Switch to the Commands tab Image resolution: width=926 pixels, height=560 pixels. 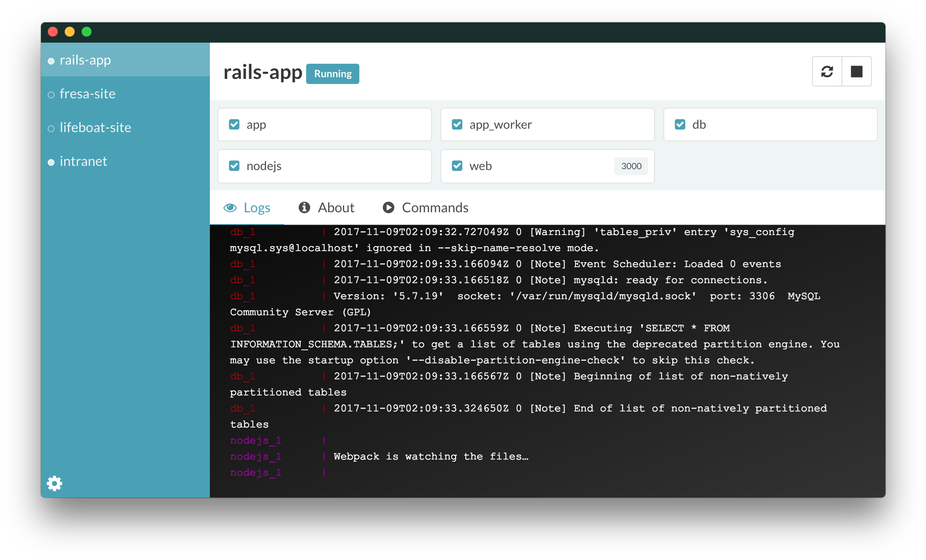[435, 207]
